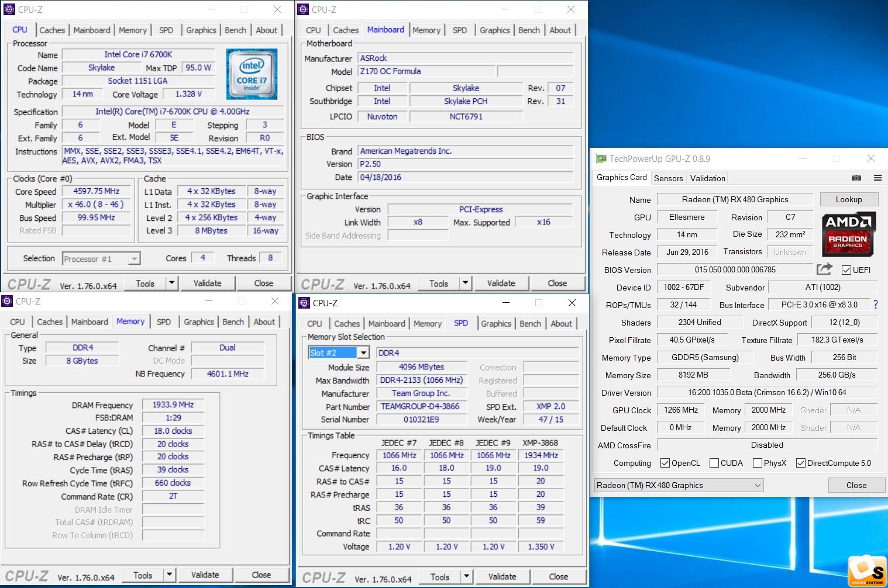The image size is (888, 588).
Task: Click Validate button in CPU window
Action: pyautogui.click(x=207, y=283)
